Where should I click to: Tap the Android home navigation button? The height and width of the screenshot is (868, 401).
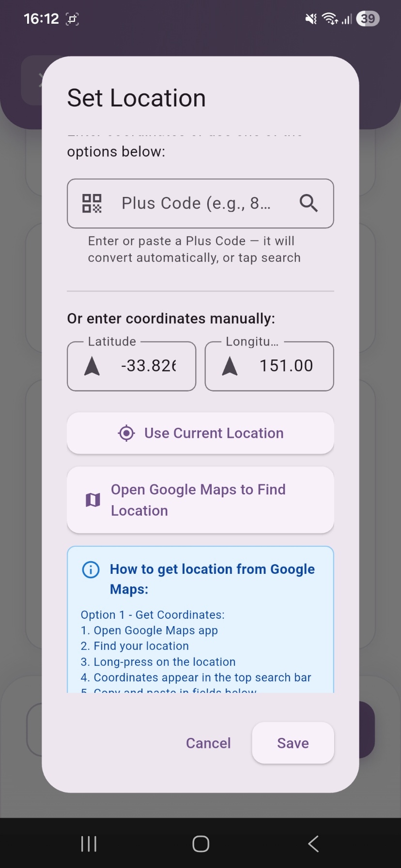[200, 844]
